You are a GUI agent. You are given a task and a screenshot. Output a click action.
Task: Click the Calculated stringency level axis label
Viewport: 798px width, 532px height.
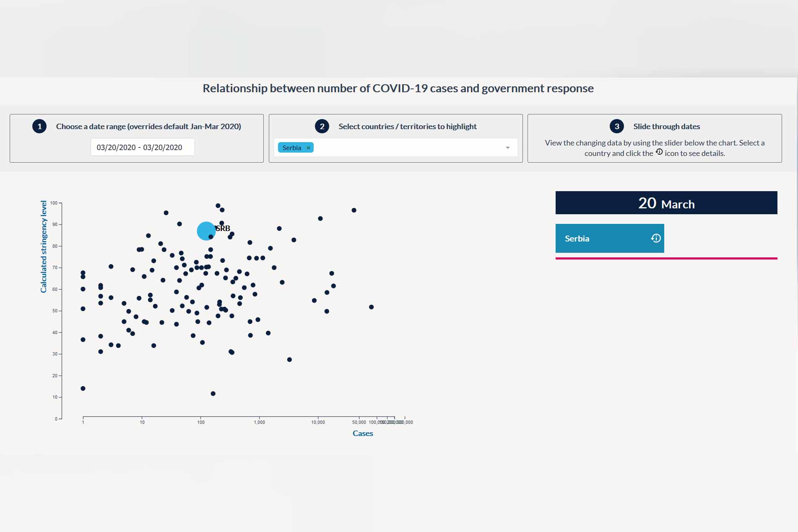coord(44,247)
